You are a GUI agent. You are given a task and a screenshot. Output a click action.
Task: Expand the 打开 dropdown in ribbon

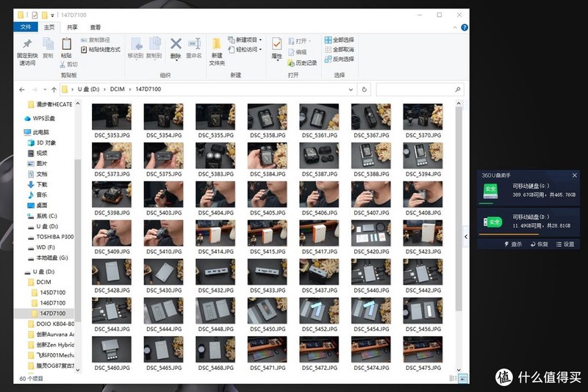[x=310, y=41]
